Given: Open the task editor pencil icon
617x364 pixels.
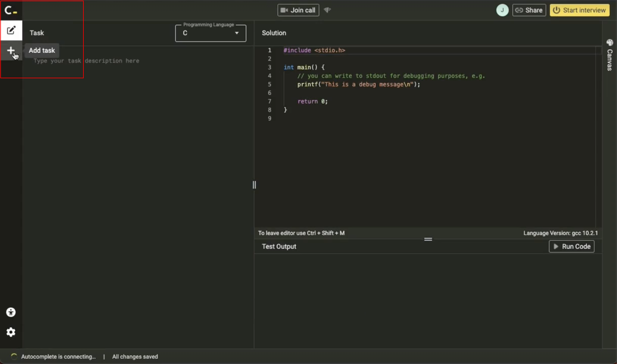Looking at the screenshot, I should point(11,30).
